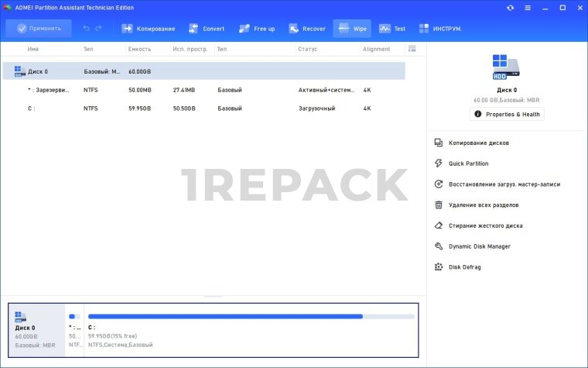Click the C: partition usage bar
This screenshot has width=588, height=368.
click(x=251, y=316)
